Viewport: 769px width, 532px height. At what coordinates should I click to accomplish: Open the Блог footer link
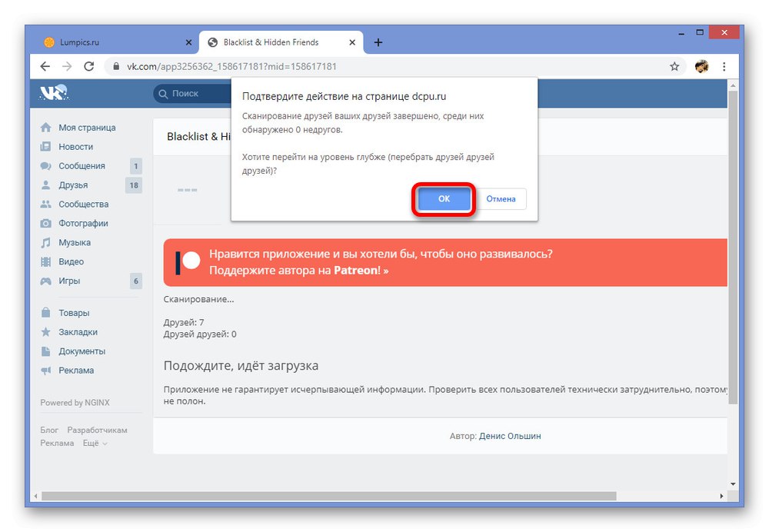tap(49, 430)
